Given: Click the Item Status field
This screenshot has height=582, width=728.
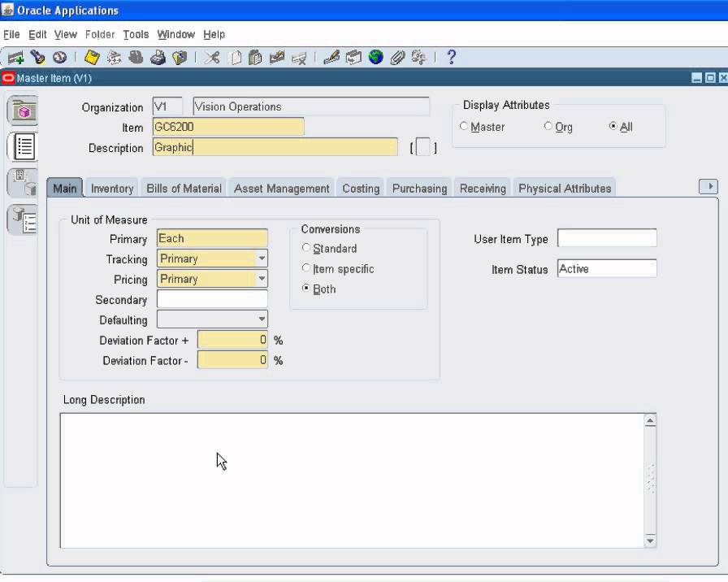Looking at the screenshot, I should 607,268.
